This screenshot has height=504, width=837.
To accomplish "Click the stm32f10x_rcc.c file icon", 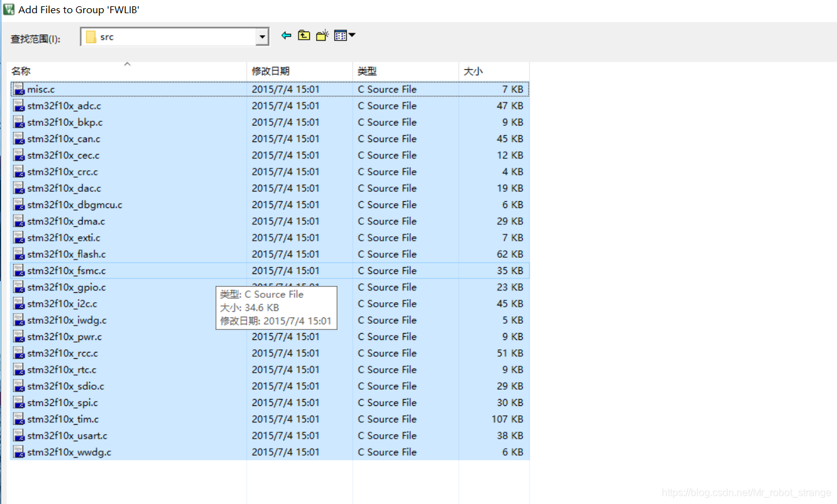I will tap(19, 353).
